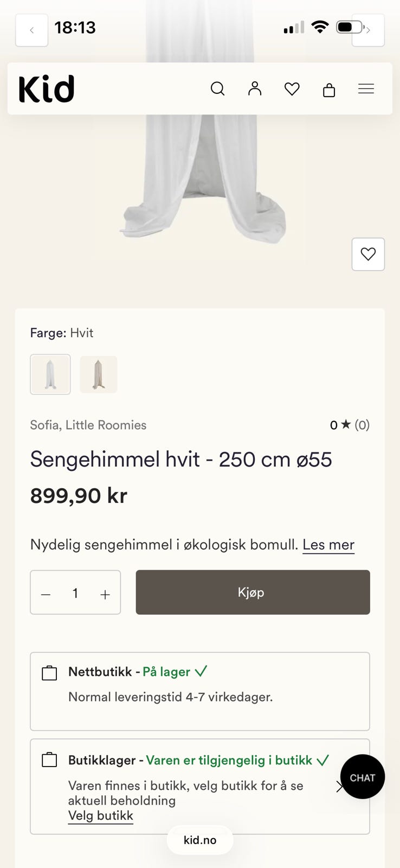The image size is (400, 868).
Task: Select the white color swatch
Action: [50, 374]
